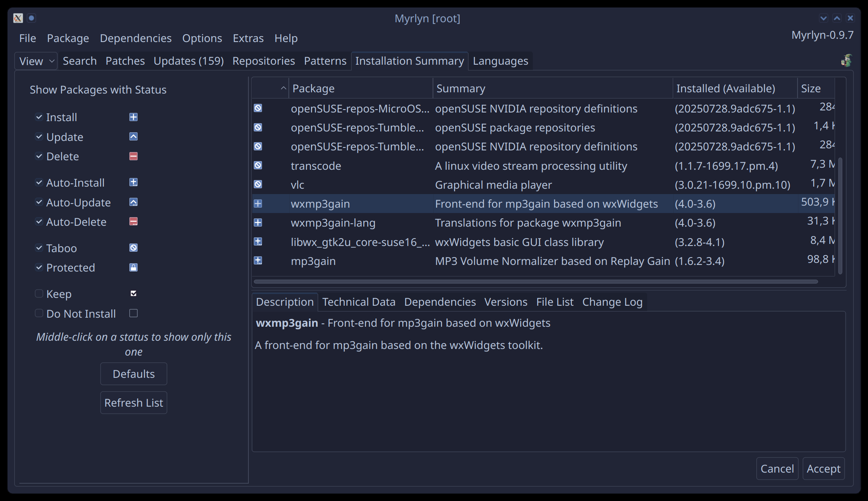Click the Protected lock icon in status legend

tap(133, 267)
